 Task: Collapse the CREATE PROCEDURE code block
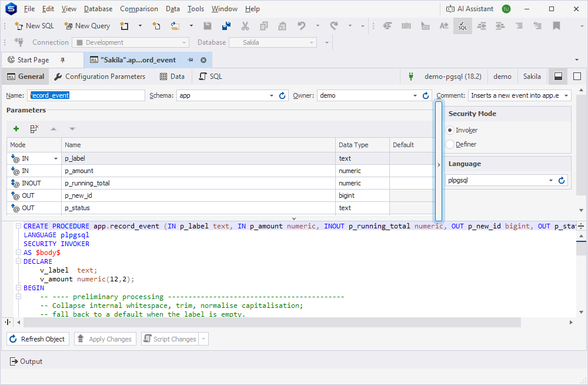click(18, 226)
